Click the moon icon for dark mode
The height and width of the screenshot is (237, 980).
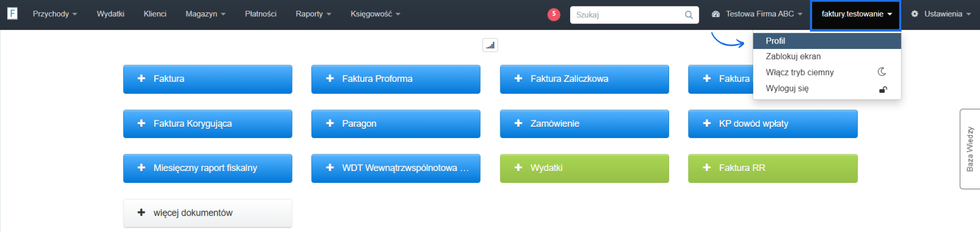(881, 72)
